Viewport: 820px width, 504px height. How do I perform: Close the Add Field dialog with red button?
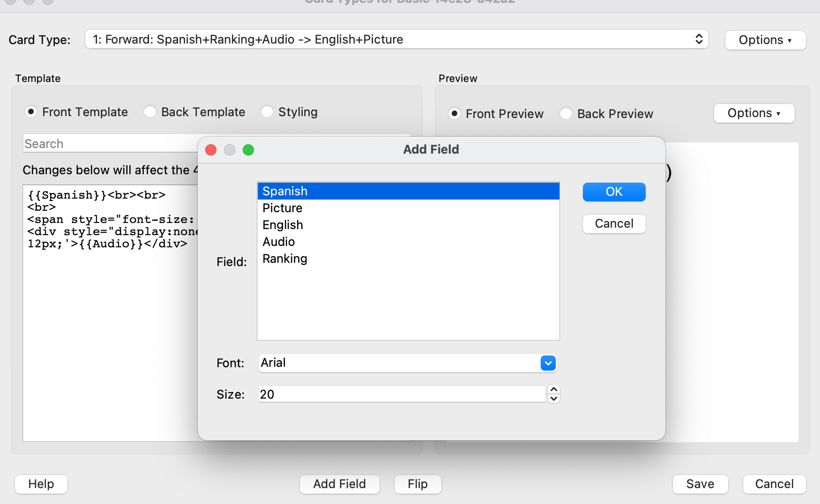pyautogui.click(x=211, y=150)
